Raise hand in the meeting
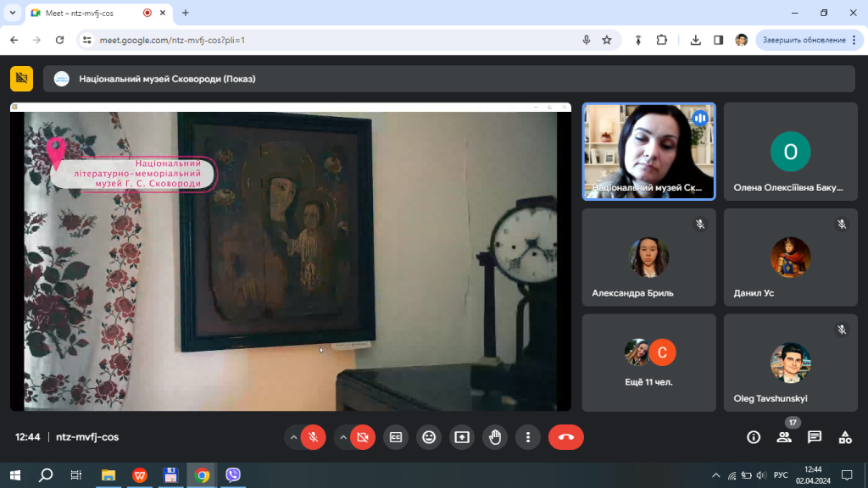 pyautogui.click(x=495, y=437)
